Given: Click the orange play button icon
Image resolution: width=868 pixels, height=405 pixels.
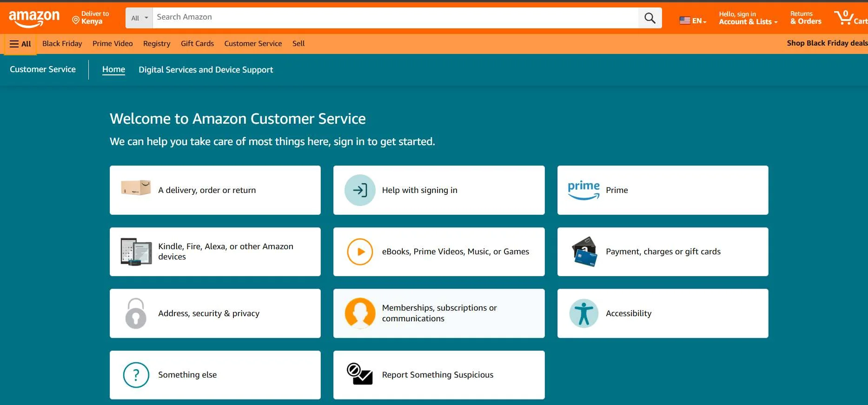Looking at the screenshot, I should [360, 252].
